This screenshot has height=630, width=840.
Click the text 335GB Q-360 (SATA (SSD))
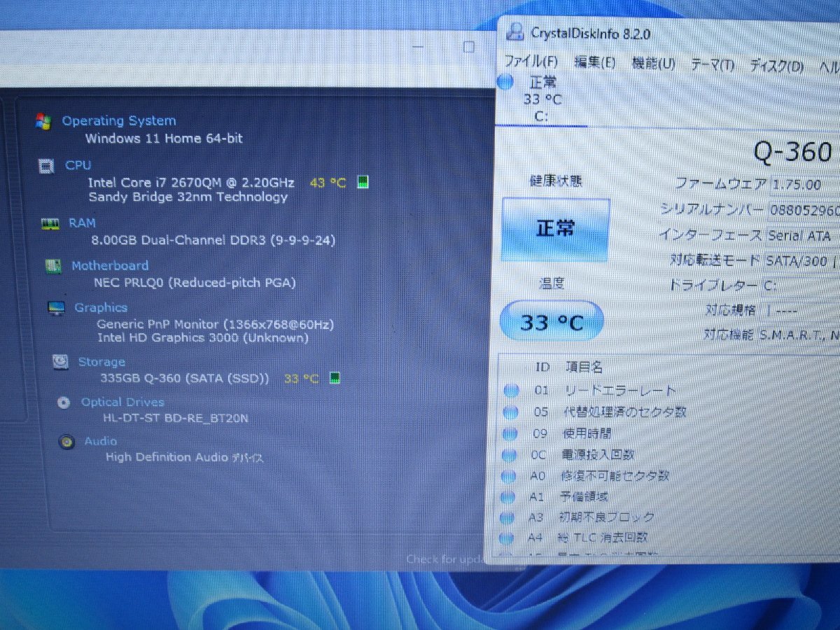pyautogui.click(x=185, y=379)
